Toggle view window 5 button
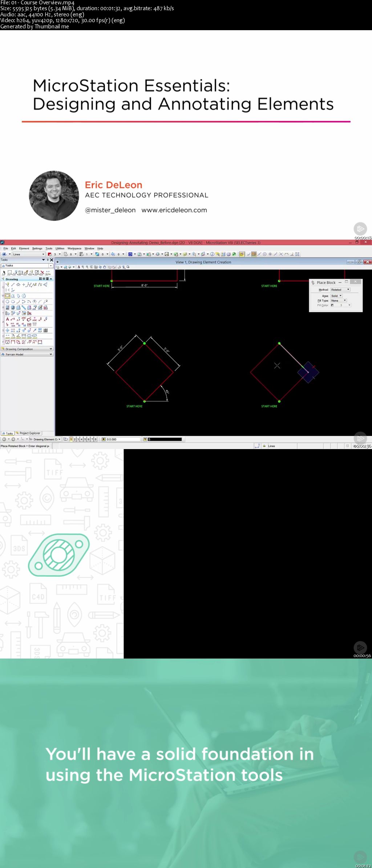Image resolution: width=372 pixels, height=868 pixels. click(85, 439)
